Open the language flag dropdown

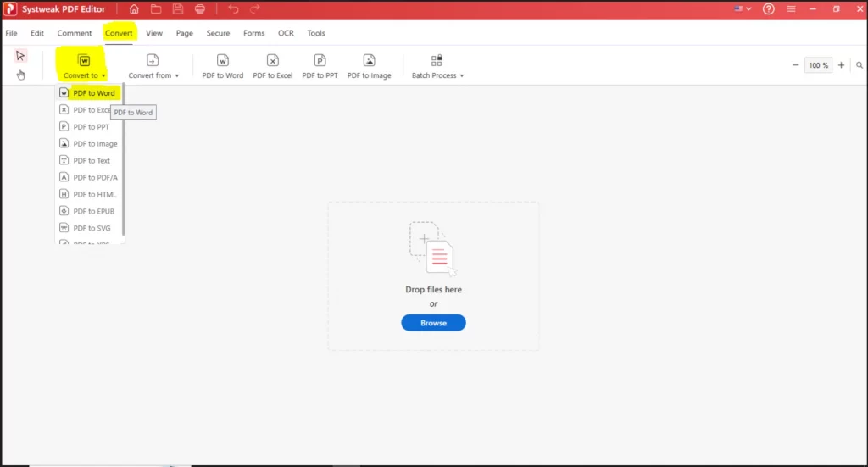tap(743, 8)
